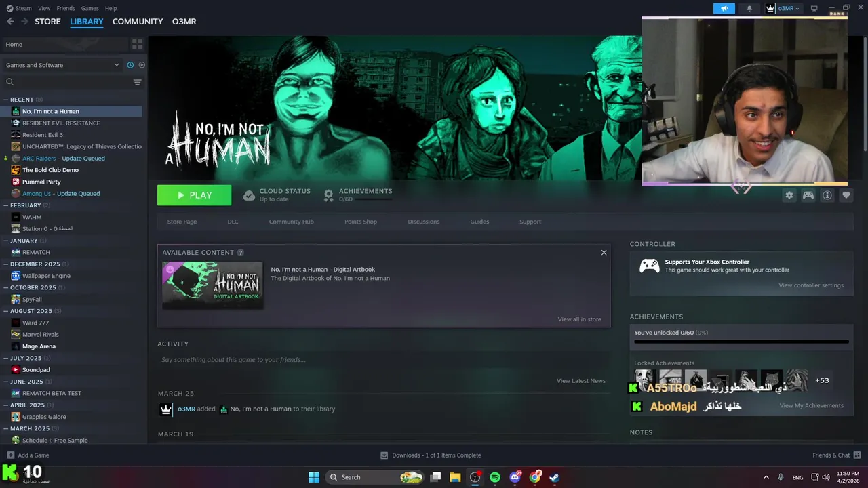Click the library search magnifier icon
The width and height of the screenshot is (868, 488).
point(9,82)
